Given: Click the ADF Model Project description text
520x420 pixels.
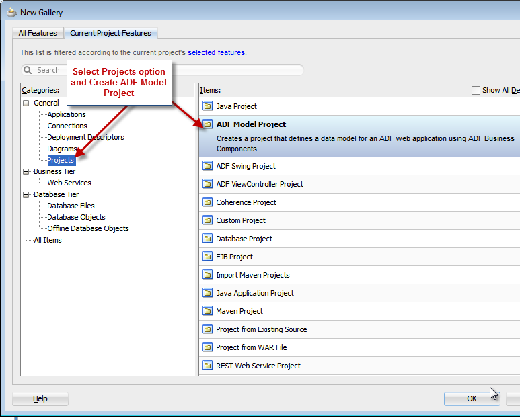Looking at the screenshot, I should pyautogui.click(x=365, y=143).
